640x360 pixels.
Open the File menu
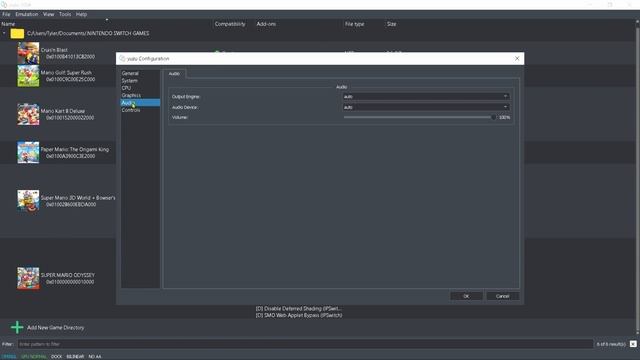6,14
